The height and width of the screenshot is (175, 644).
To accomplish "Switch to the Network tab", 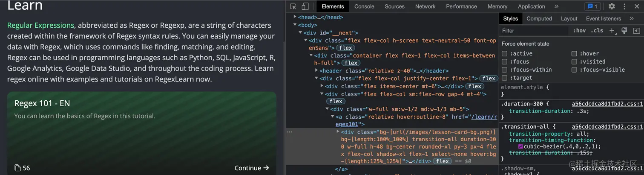I will click(x=425, y=6).
